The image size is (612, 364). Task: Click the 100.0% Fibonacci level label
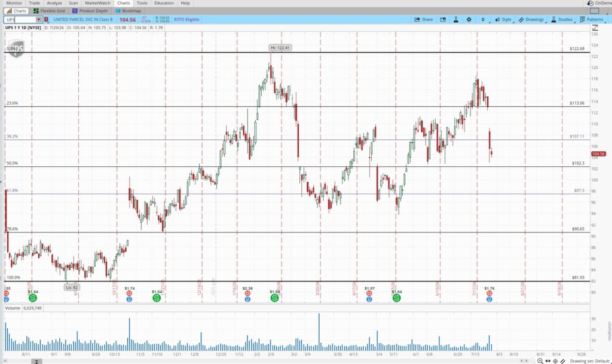(x=13, y=277)
